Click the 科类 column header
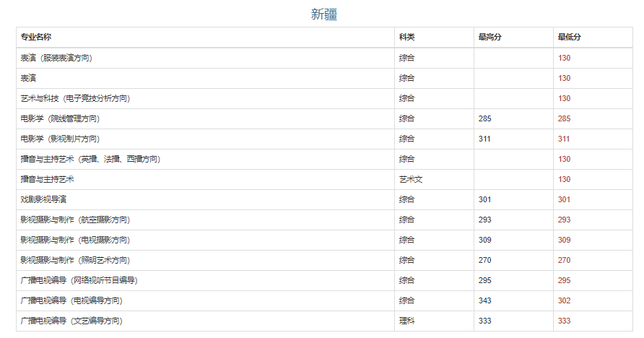The width and height of the screenshot is (644, 338). (406, 37)
